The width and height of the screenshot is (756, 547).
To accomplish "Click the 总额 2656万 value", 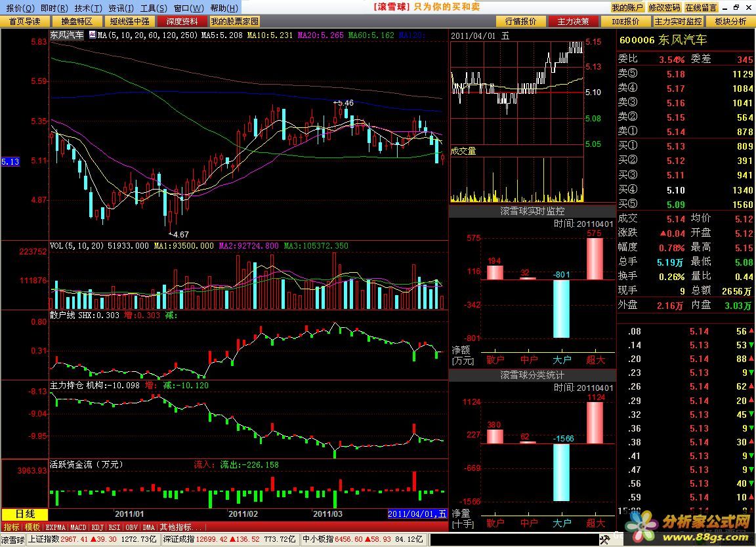I will click(x=737, y=291).
